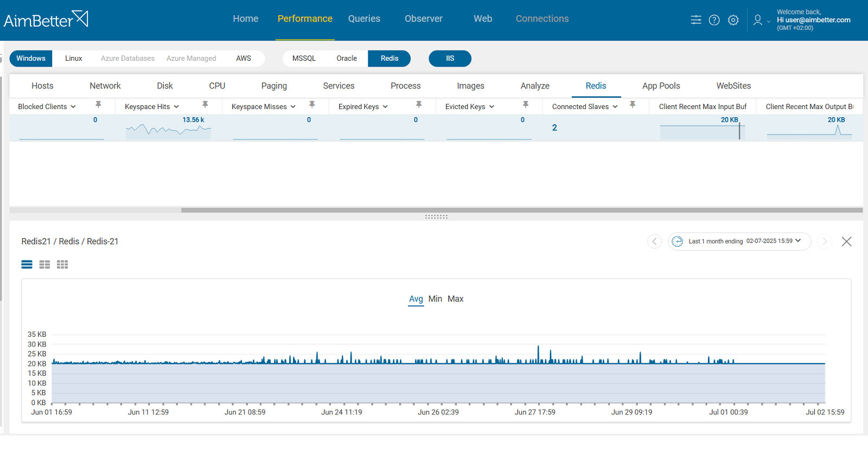Open the filter sliders icon in header
This screenshot has height=461, width=868.
[696, 20]
